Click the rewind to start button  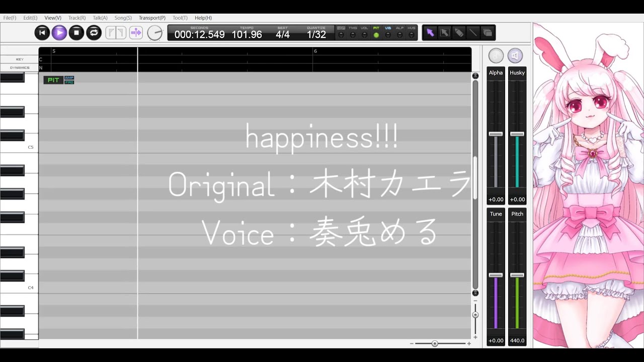(42, 33)
